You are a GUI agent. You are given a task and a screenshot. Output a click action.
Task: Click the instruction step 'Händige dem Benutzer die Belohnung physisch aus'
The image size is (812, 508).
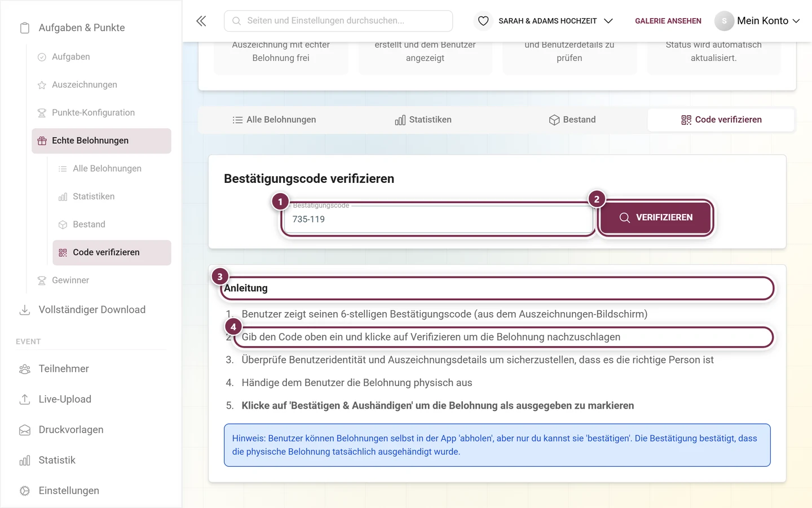(357, 383)
